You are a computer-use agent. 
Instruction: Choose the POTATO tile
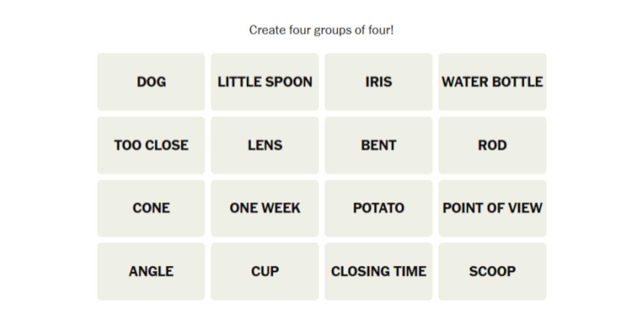pos(378,208)
